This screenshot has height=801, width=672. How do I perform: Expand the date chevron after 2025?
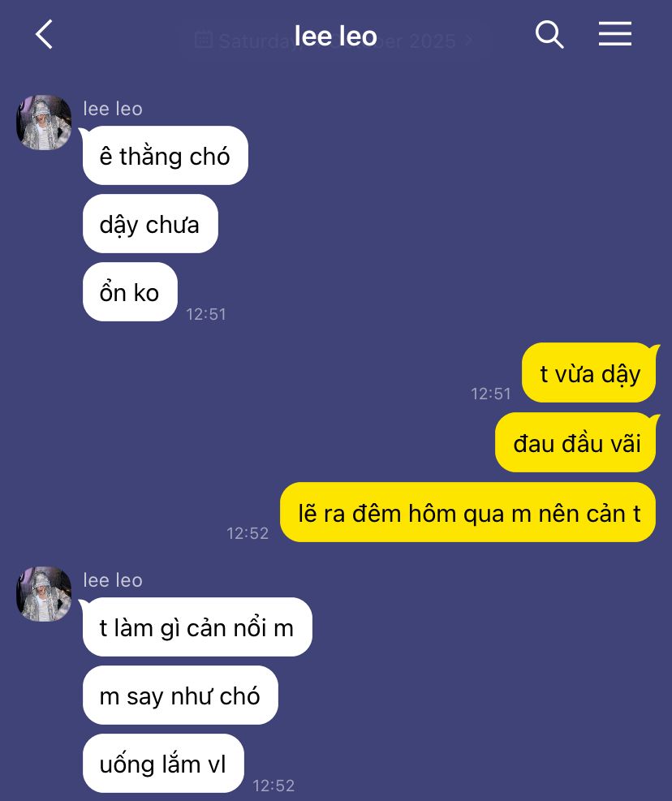468,41
